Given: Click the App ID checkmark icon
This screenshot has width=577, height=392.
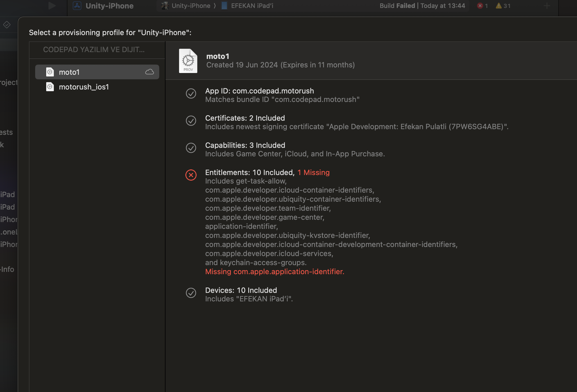Looking at the screenshot, I should click(191, 93).
